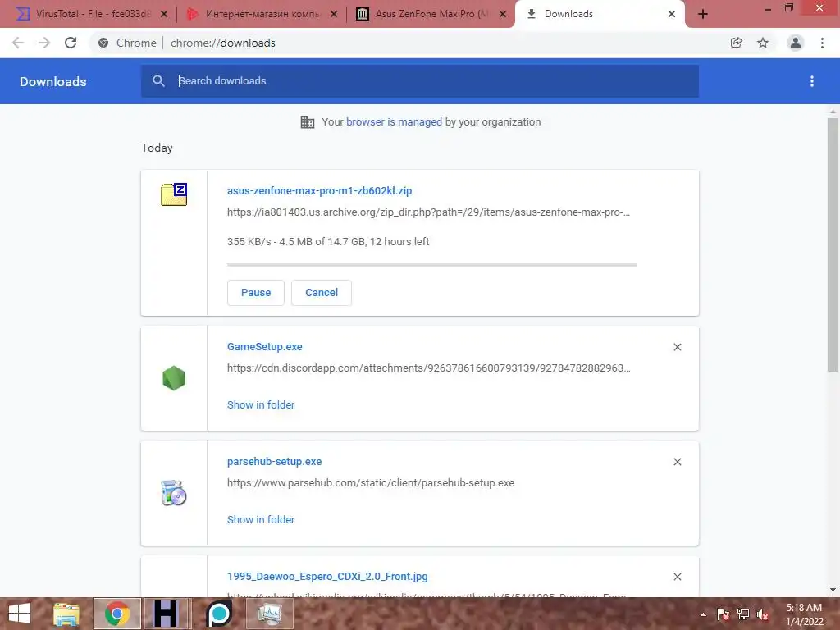Click the search magnifier icon
840x630 pixels.
pyautogui.click(x=158, y=81)
